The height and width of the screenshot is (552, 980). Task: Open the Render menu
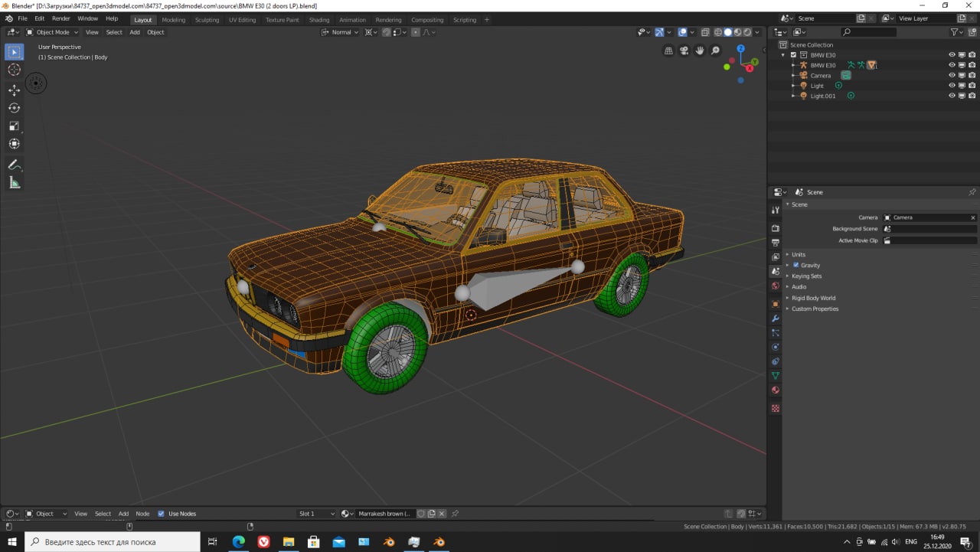point(60,18)
